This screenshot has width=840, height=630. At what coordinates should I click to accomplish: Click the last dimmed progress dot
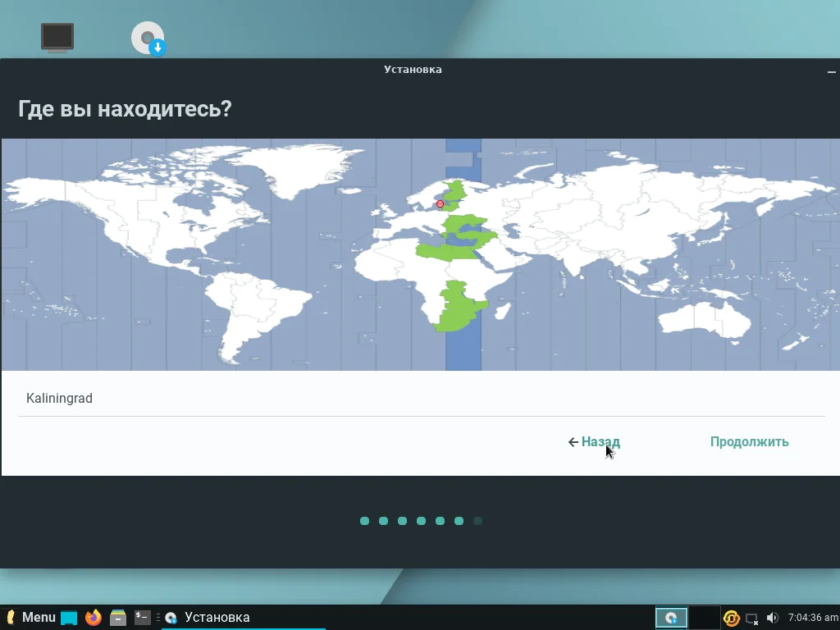click(x=478, y=521)
